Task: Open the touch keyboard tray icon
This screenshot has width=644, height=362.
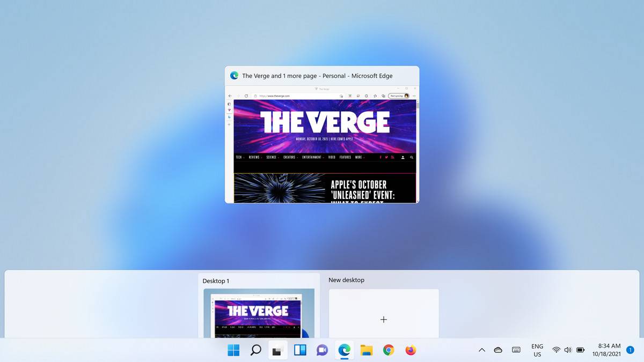Action: [x=516, y=350]
